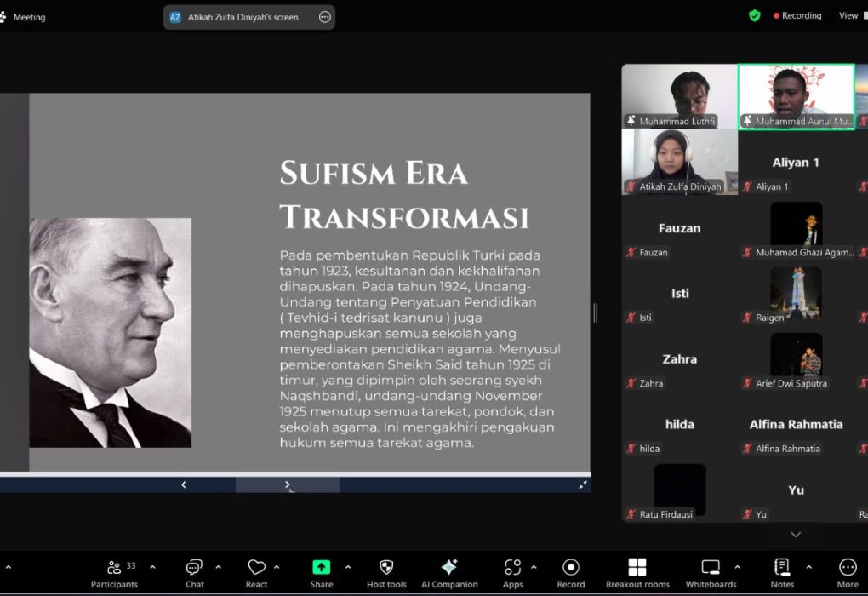
Task: Expand the Chat options arrow
Action: (218, 567)
